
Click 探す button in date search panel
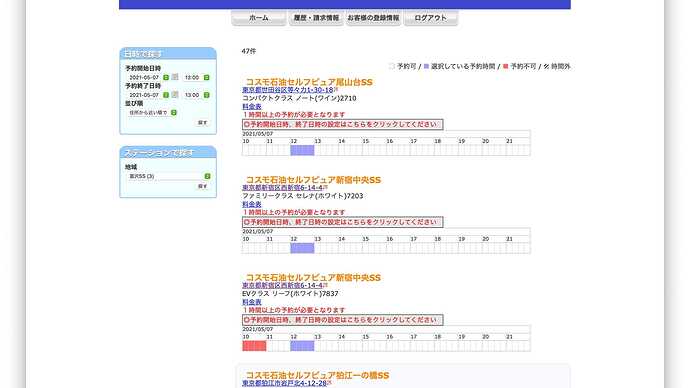pyautogui.click(x=202, y=123)
